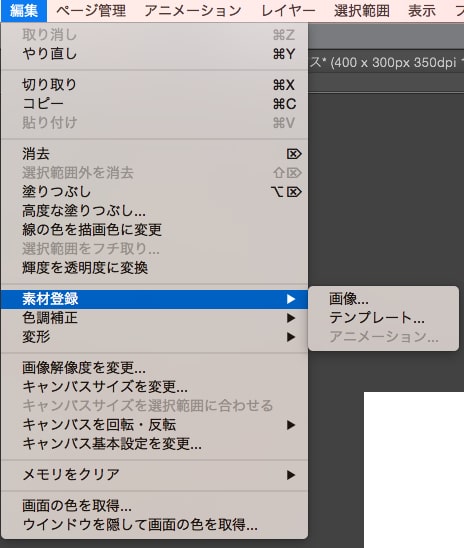Expand the 変形 submenu
The width and height of the screenshot is (464, 548).
tap(154, 337)
